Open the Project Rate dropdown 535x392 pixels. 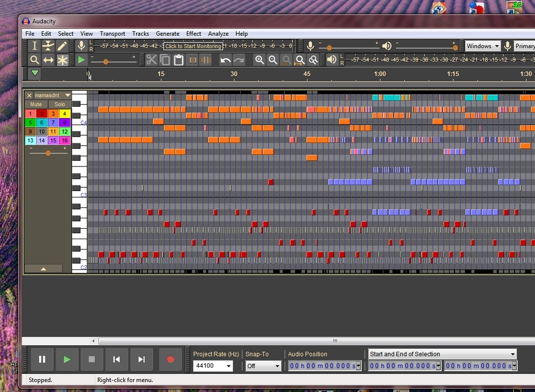[228, 366]
